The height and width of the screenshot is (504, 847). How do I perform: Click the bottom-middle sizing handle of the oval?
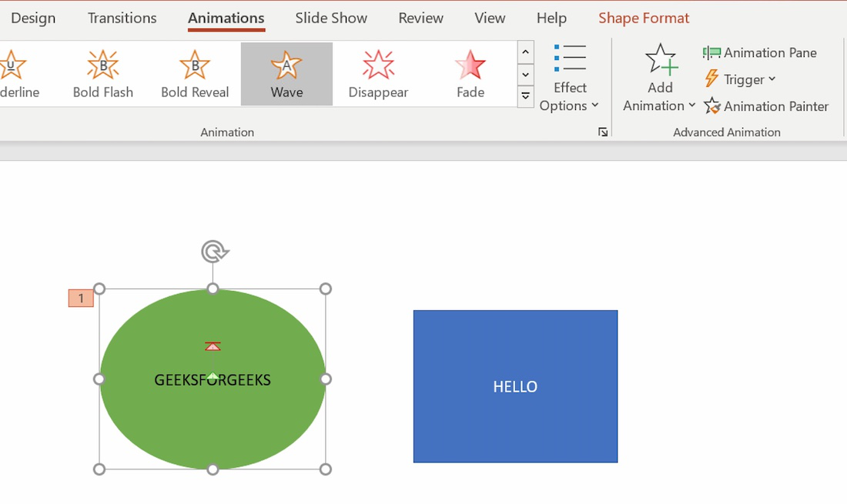[213, 469]
